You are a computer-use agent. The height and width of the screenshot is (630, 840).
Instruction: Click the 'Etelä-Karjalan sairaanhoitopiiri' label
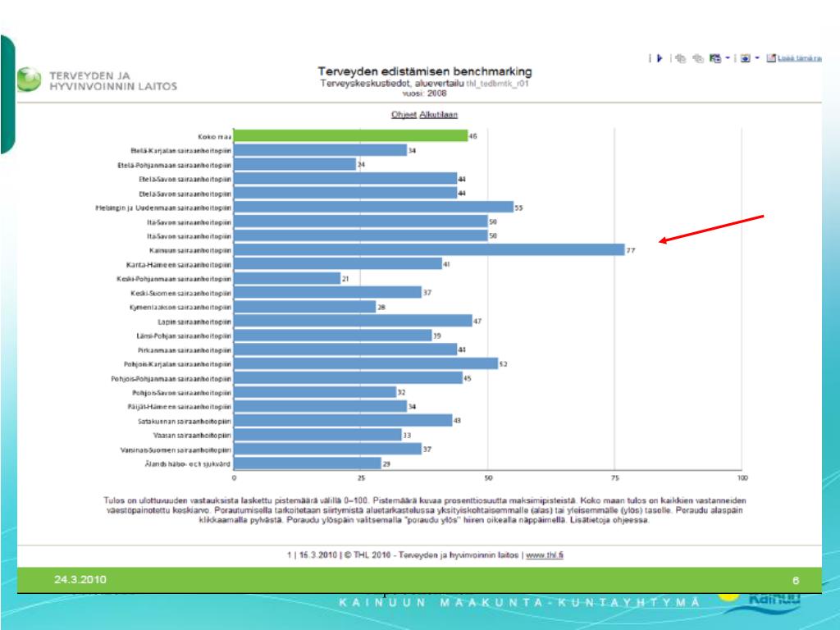181,151
